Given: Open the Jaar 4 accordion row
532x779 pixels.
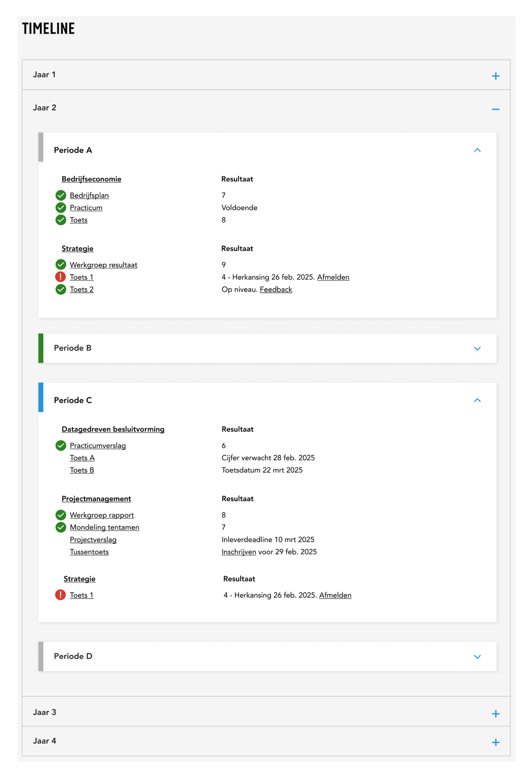Looking at the screenshot, I should pos(266,741).
